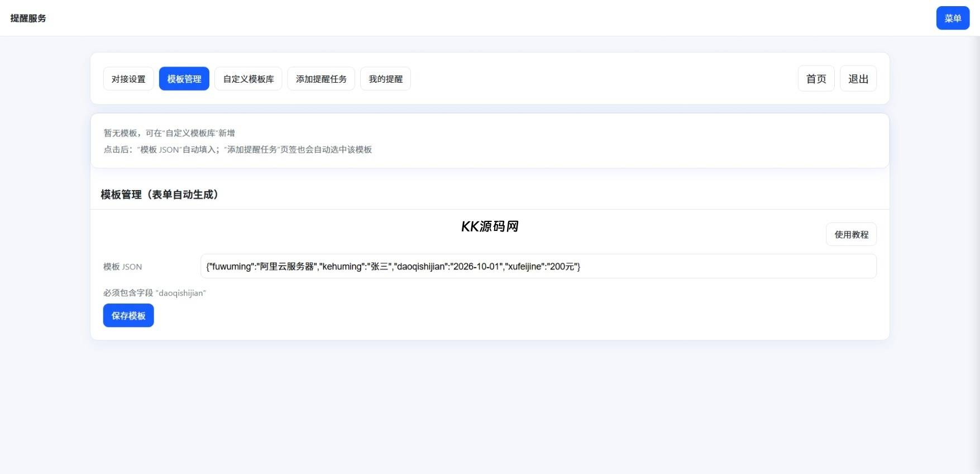Go to the 添加提醒任务 tab
Screen dimensions: 980x474
(x=321, y=79)
